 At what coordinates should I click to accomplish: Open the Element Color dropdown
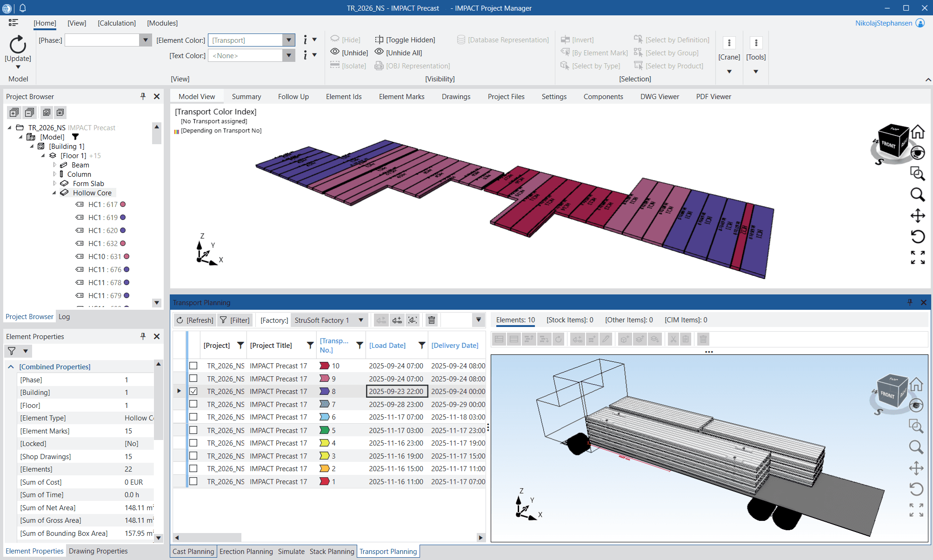point(289,40)
